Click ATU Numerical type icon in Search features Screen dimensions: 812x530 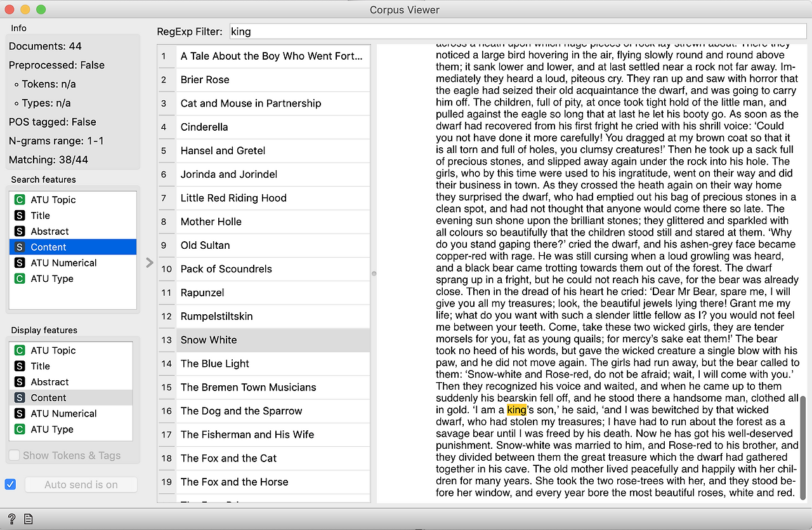tap(20, 263)
